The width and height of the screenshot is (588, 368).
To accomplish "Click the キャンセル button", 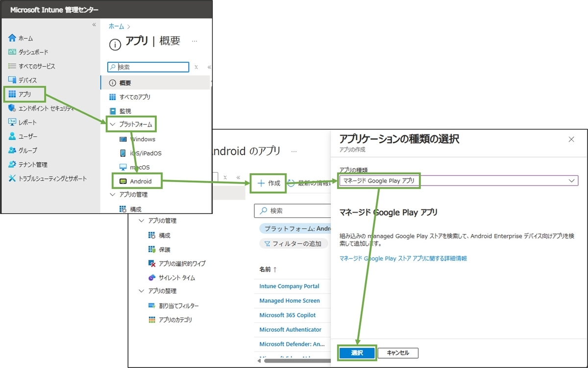I will point(398,353).
